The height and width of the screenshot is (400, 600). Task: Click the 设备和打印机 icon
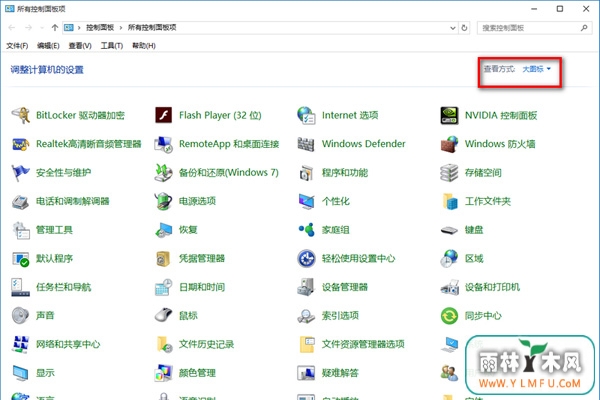[x=449, y=287]
